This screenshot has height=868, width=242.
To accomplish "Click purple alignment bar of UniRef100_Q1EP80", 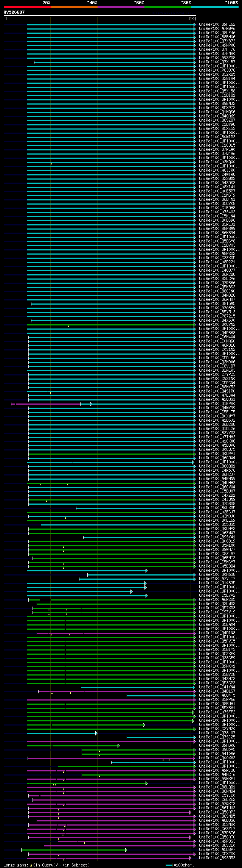I will [51, 404].
